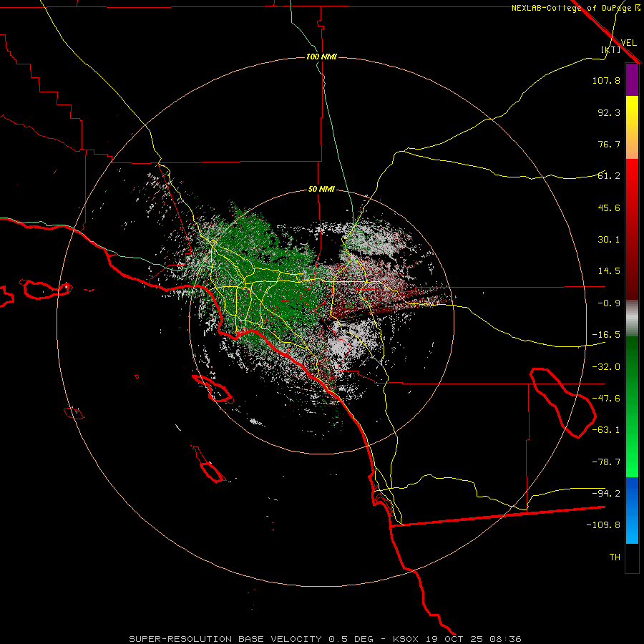Click the 92.3 velocity scale value

tap(609, 112)
